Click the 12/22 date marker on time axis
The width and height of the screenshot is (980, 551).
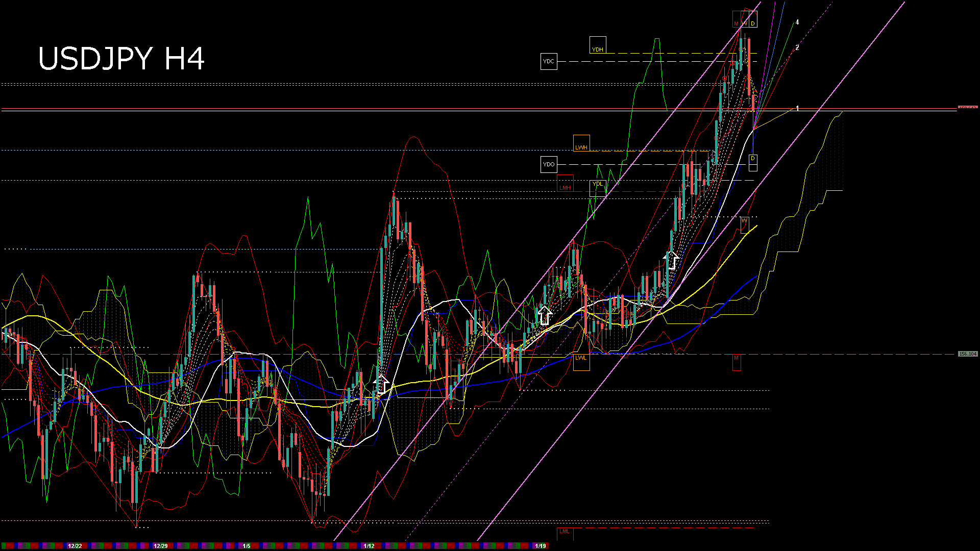pyautogui.click(x=75, y=546)
